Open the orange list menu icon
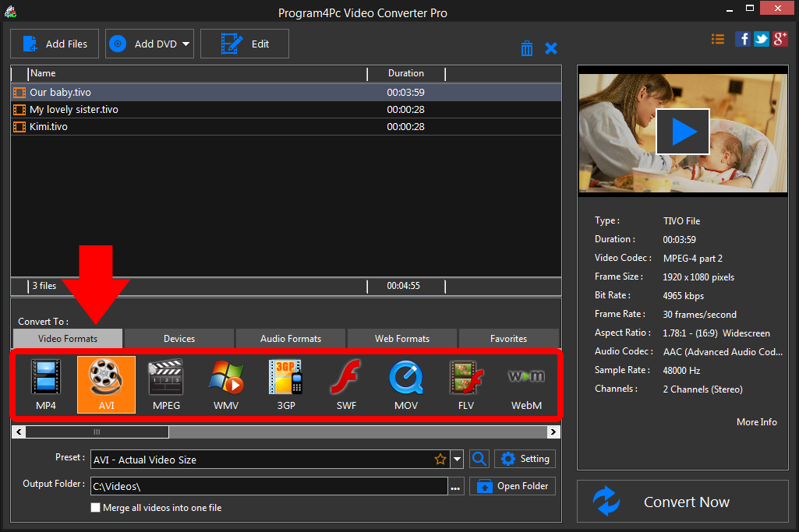799x532 pixels. click(718, 39)
